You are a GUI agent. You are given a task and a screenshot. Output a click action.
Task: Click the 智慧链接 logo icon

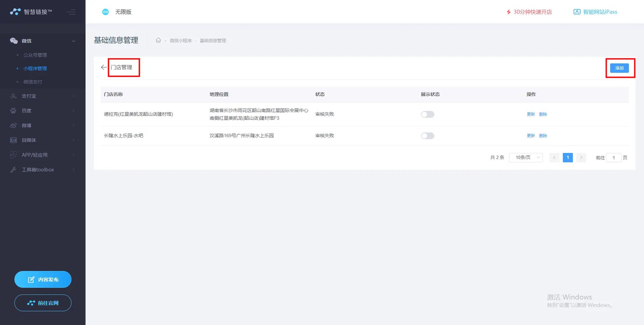click(15, 12)
